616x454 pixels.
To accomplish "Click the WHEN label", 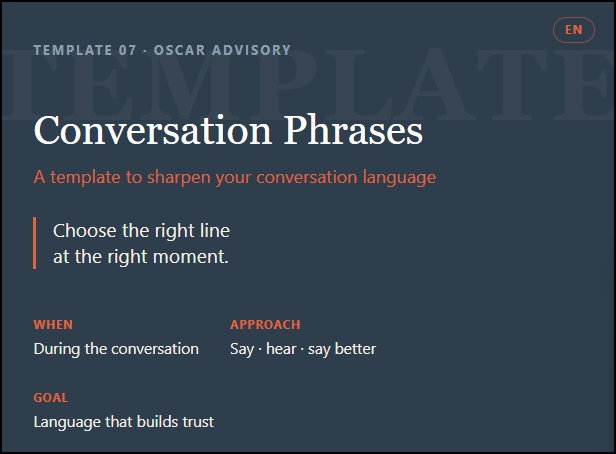I will coord(53,325).
